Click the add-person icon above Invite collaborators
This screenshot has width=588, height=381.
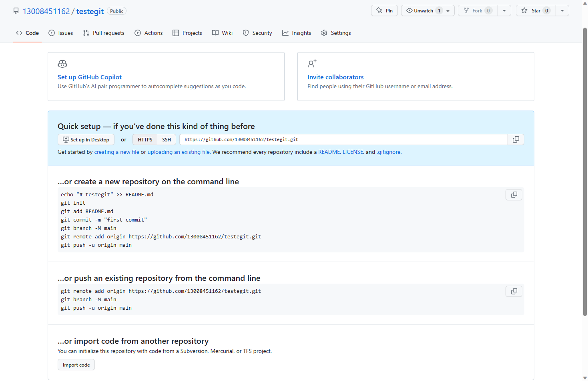312,64
